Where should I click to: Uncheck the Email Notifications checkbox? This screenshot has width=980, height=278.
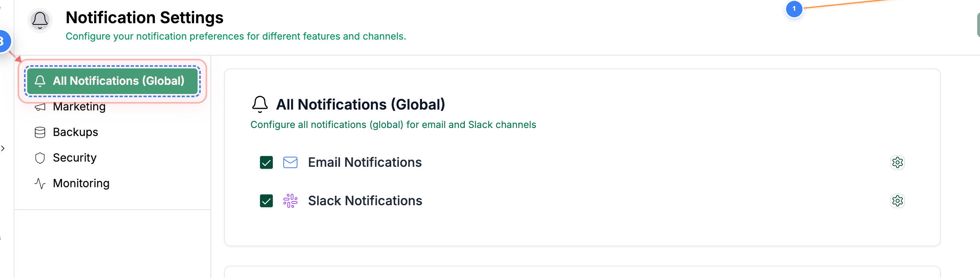266,162
